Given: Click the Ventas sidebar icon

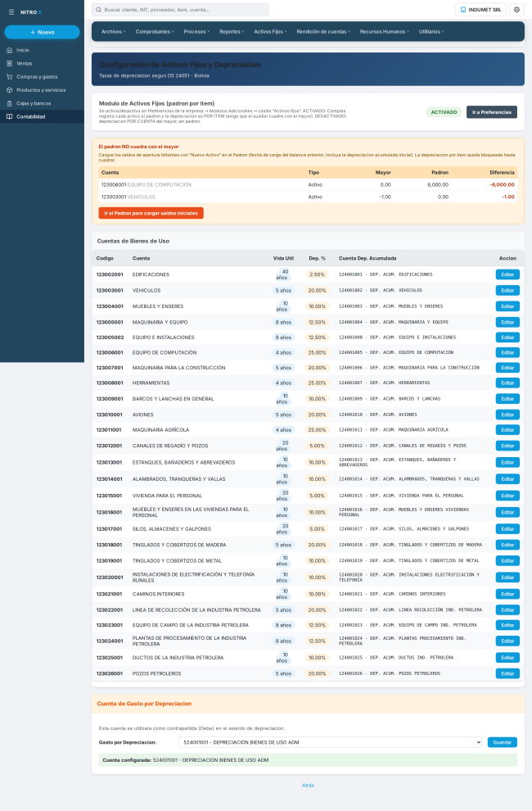Looking at the screenshot, I should (9, 64).
